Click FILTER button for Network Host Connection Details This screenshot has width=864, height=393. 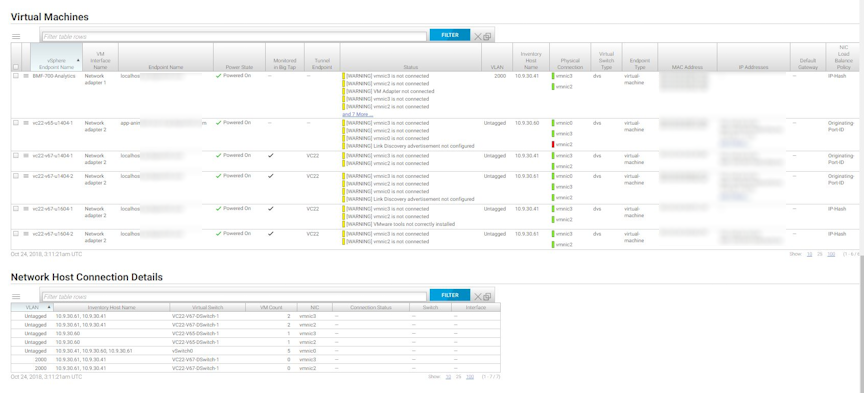(x=450, y=295)
